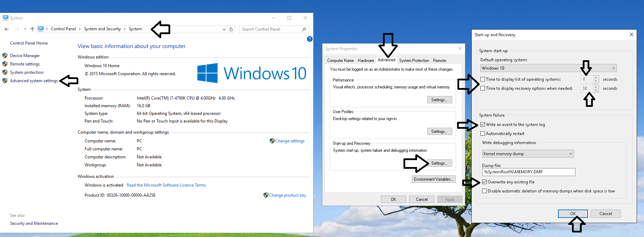Click the Back navigation arrow icon
Screen dimensions: 644x237
(x=7, y=29)
